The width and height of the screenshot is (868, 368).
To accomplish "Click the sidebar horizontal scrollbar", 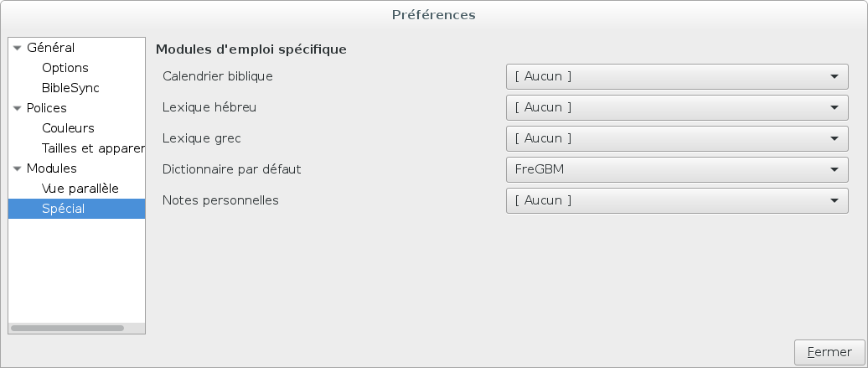I will [x=68, y=328].
